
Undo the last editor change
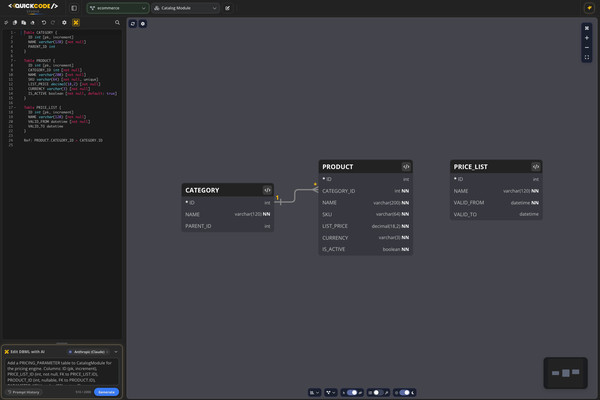point(44,23)
